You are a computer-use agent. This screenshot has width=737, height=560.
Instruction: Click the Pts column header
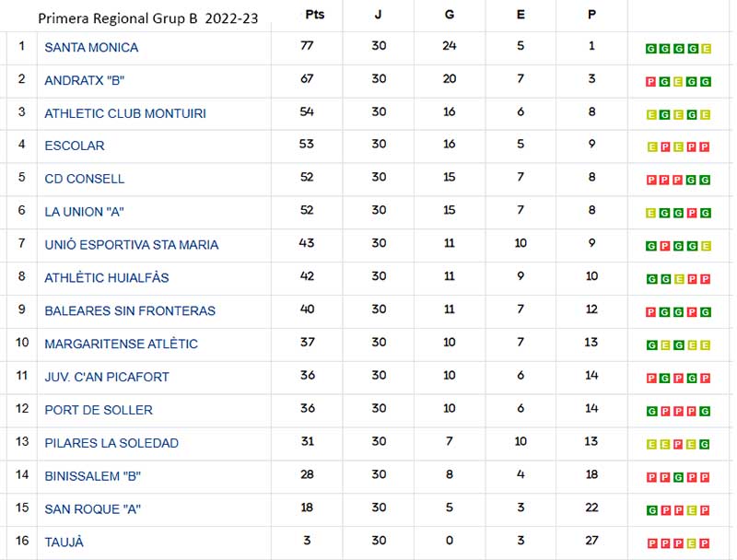314,15
